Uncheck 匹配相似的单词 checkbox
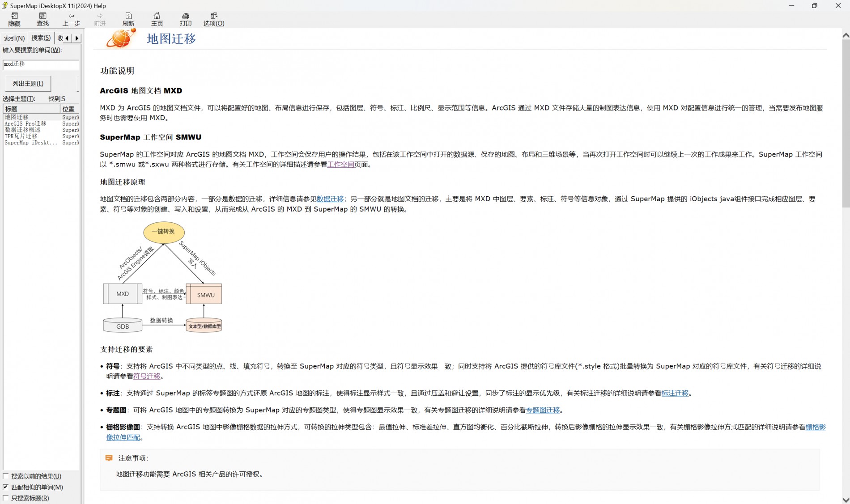Image resolution: width=850 pixels, height=504 pixels. tap(6, 487)
